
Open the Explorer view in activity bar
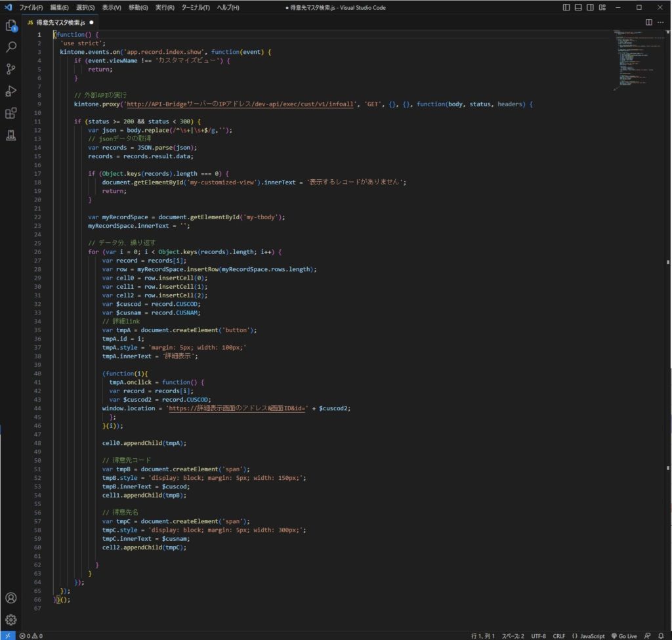tap(10, 26)
